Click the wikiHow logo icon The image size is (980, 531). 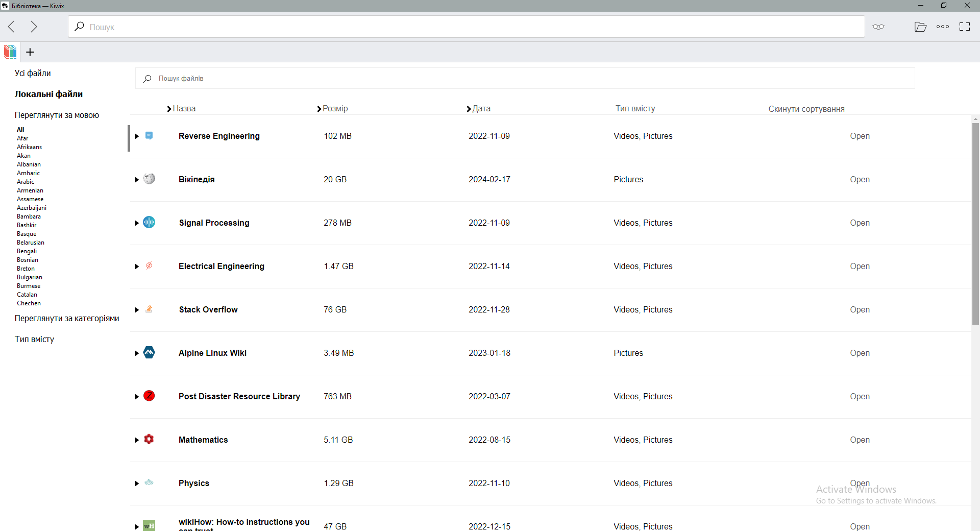[149, 525]
